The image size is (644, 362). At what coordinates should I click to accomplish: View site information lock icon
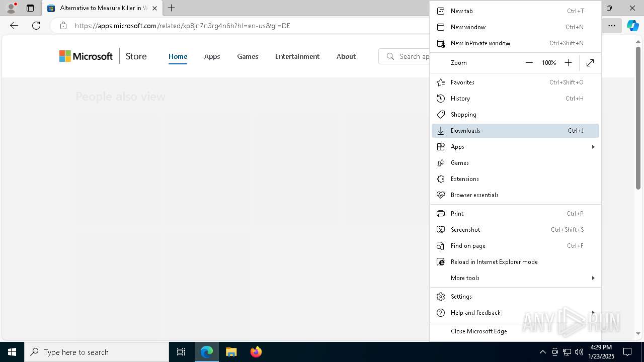coord(63,25)
